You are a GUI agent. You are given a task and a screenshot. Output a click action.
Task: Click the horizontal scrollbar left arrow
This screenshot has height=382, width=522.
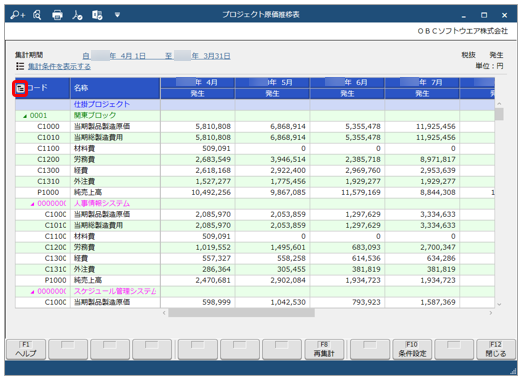click(x=164, y=313)
